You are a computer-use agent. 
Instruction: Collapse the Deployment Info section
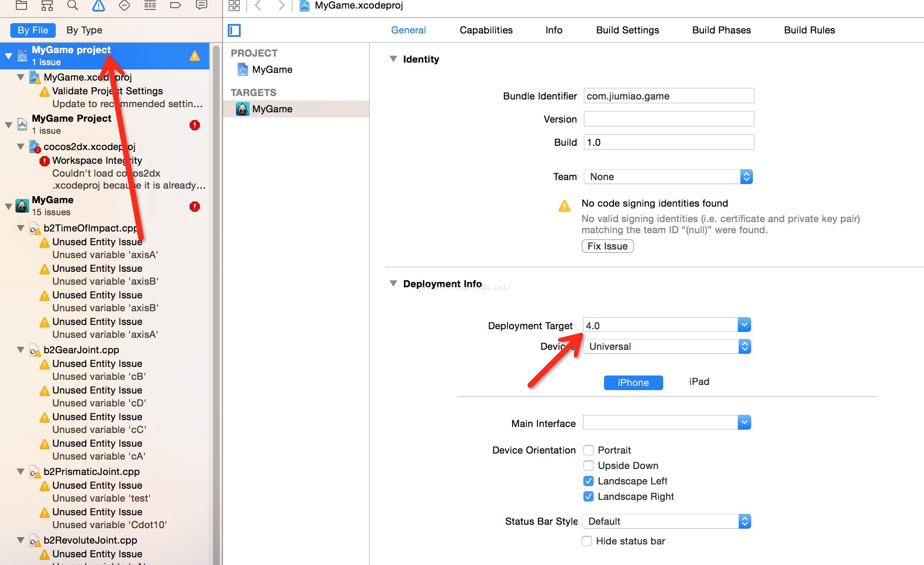click(393, 283)
